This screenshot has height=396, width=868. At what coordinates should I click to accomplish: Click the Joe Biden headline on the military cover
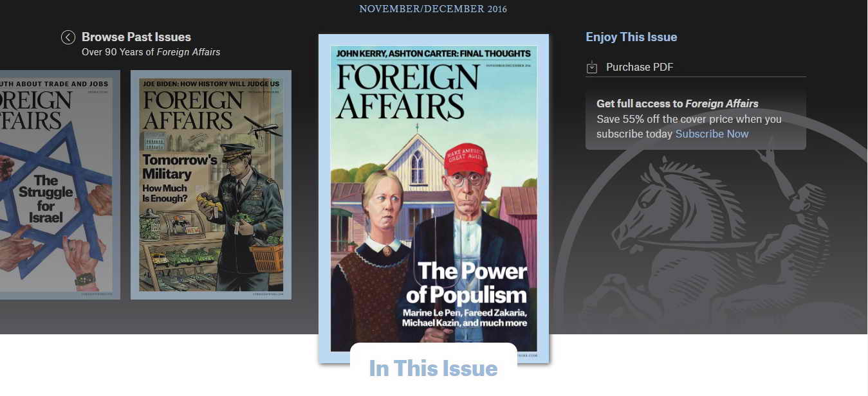tap(211, 84)
